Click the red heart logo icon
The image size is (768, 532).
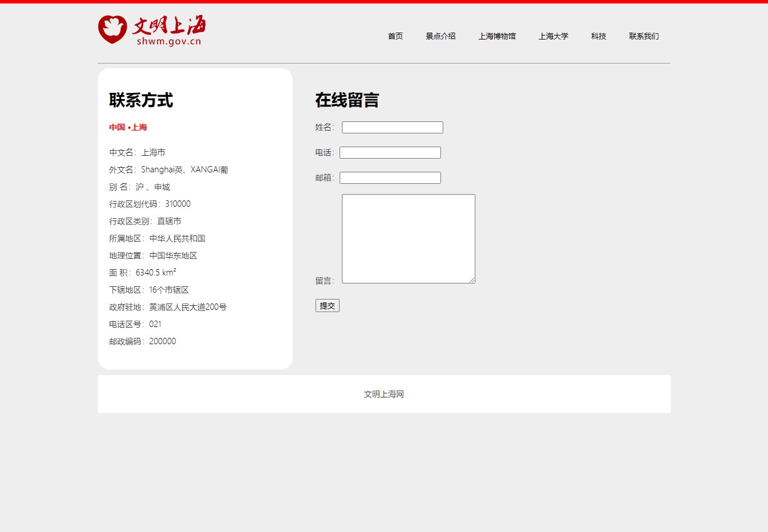[x=112, y=30]
